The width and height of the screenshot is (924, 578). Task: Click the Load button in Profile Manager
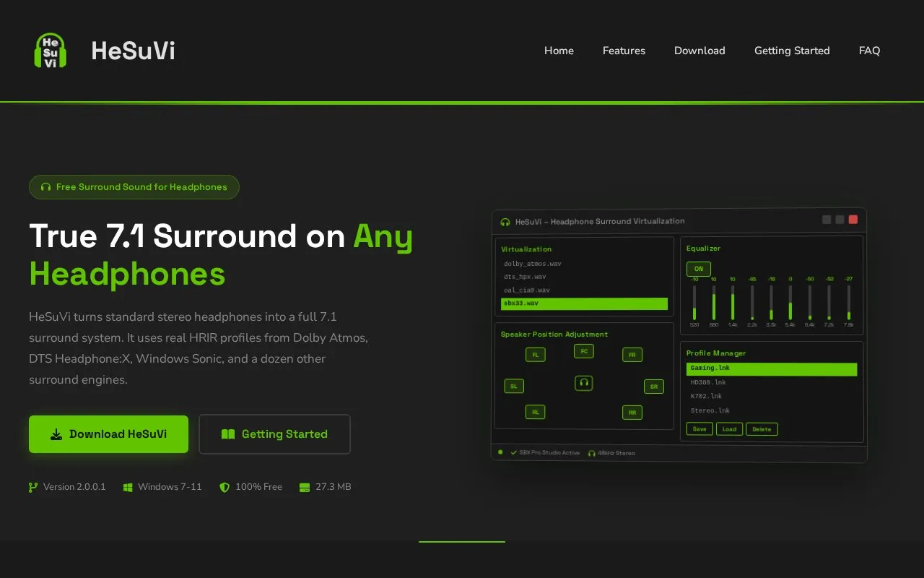pos(729,429)
